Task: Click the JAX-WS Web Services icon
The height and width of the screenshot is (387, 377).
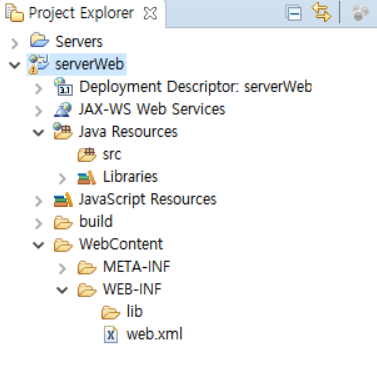Action: [x=63, y=109]
